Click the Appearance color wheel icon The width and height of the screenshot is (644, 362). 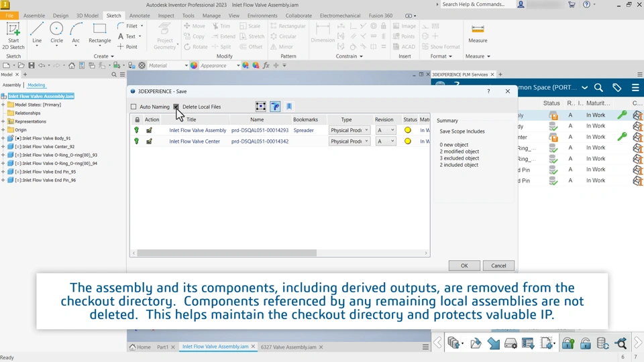point(194,65)
